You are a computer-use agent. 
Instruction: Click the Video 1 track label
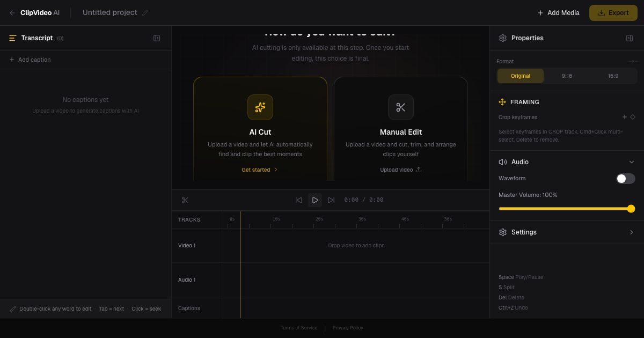point(187,246)
